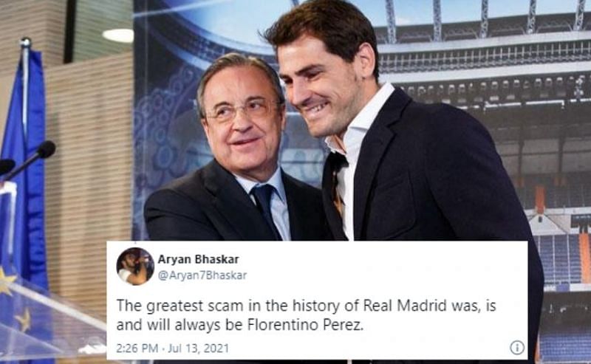Viewport: 591px width, 364px height.
Task: Open the @Aryan7Bhaskar handle link
Action: point(202,275)
